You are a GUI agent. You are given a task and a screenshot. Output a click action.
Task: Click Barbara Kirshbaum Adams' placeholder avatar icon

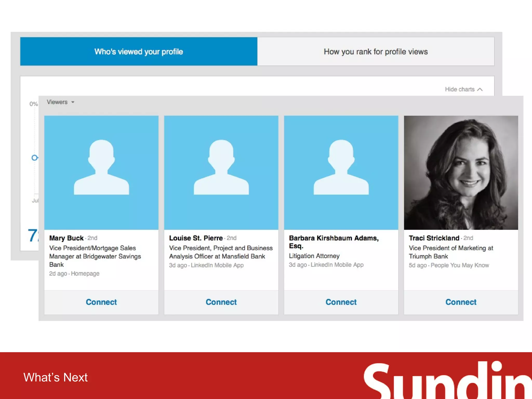pyautogui.click(x=341, y=168)
